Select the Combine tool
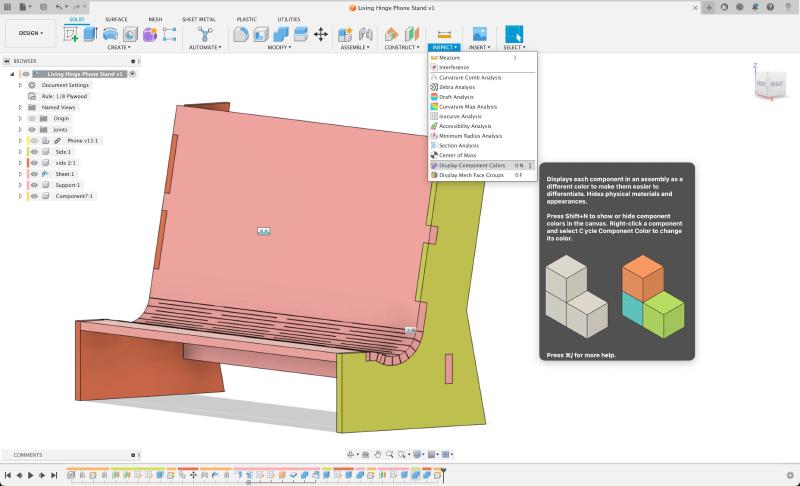 coord(281,34)
